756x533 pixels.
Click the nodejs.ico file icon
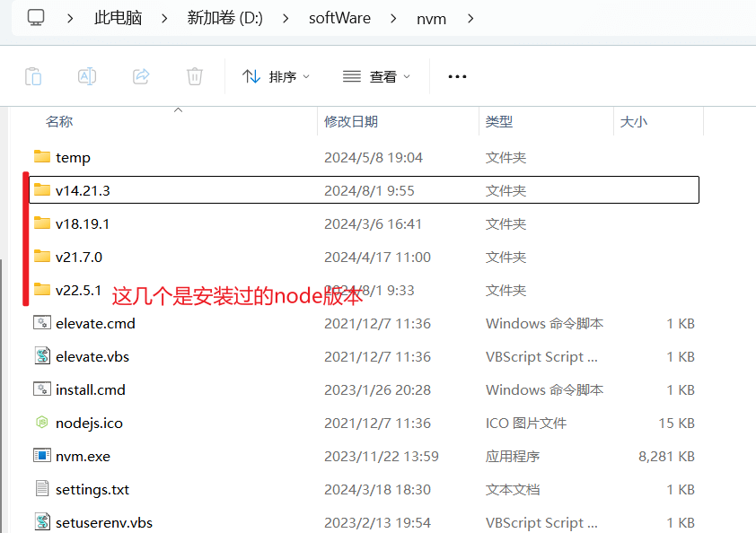42,423
